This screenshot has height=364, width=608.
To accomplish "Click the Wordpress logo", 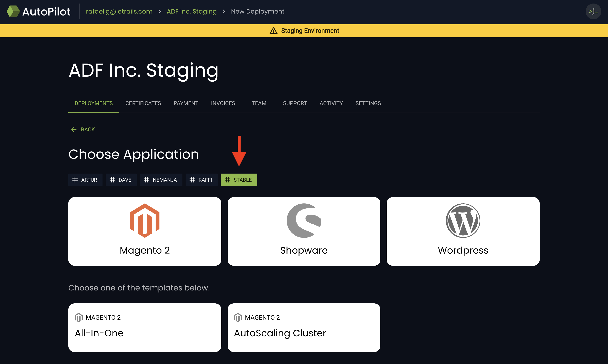I will coord(463,220).
